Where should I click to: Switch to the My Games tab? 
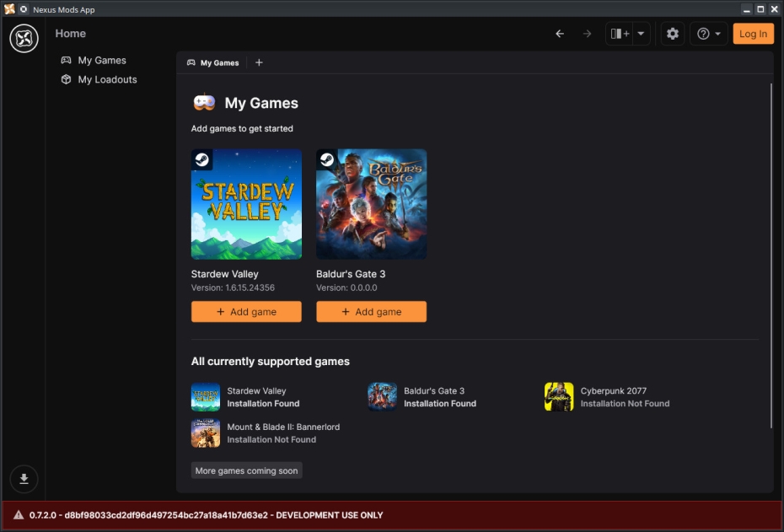click(x=213, y=62)
